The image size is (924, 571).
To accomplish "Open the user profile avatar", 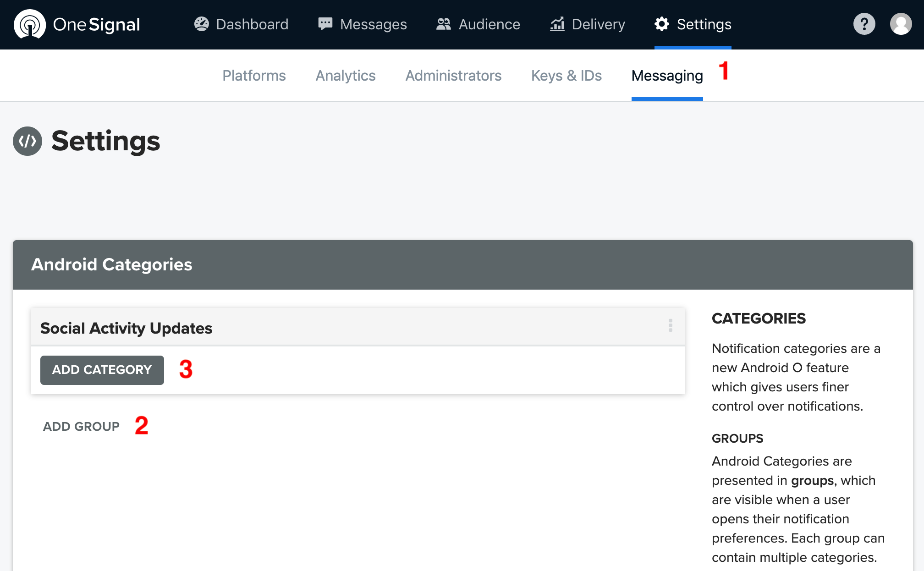I will [901, 24].
